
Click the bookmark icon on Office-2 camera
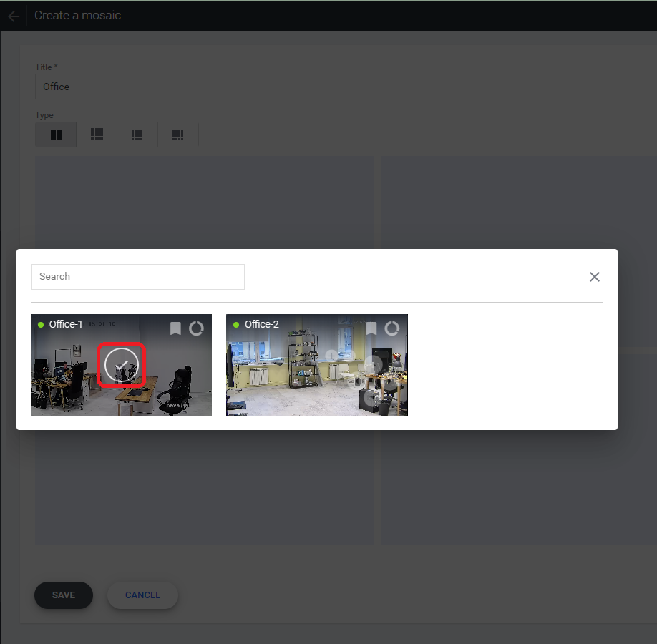(371, 328)
